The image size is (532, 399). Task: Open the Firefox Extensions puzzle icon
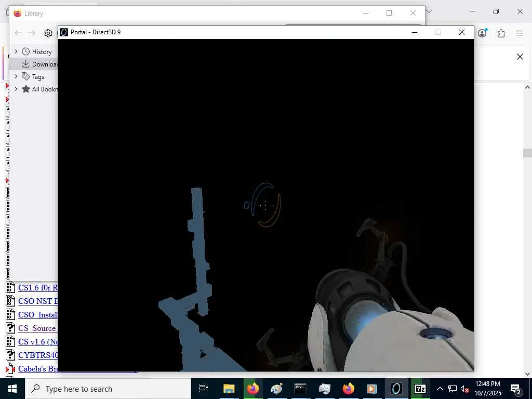[501, 33]
